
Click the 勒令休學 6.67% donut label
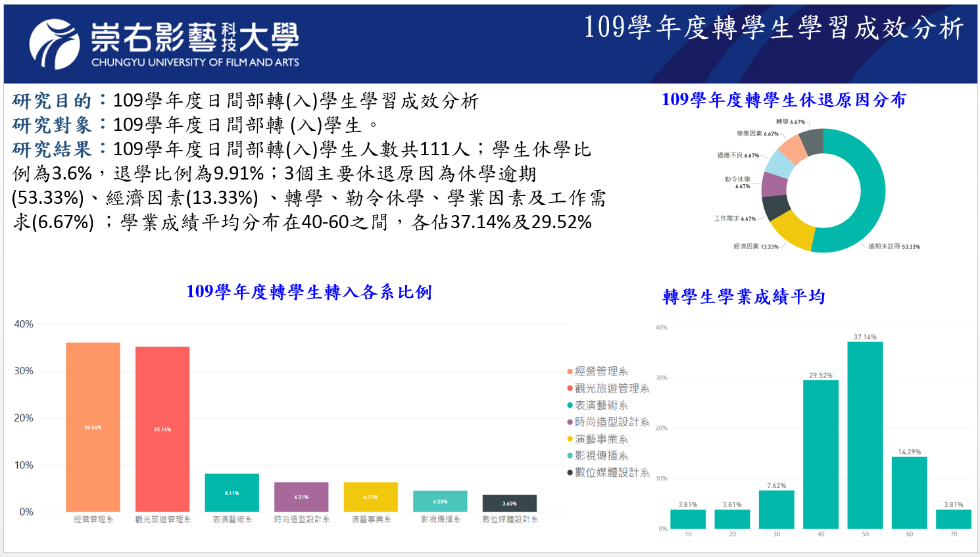(737, 183)
